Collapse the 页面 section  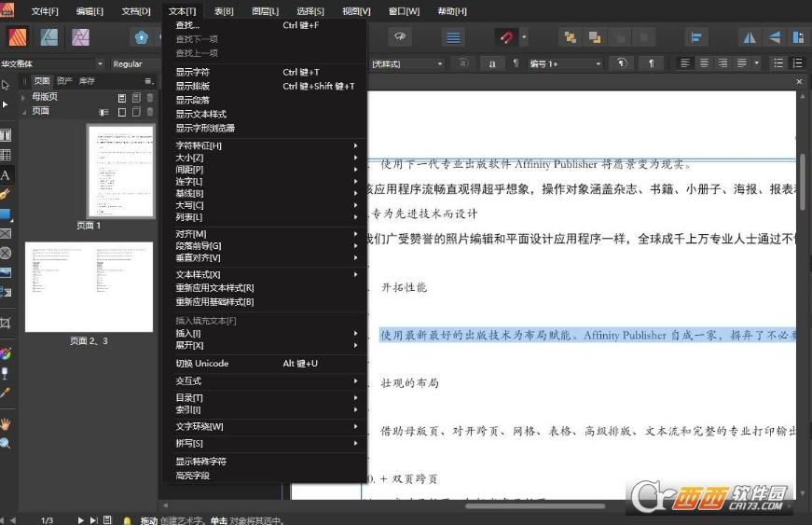pos(23,111)
